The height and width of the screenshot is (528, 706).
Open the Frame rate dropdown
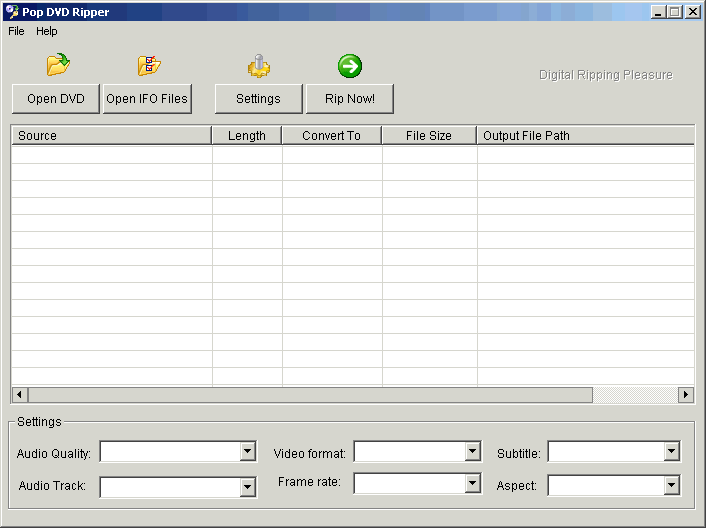click(472, 483)
